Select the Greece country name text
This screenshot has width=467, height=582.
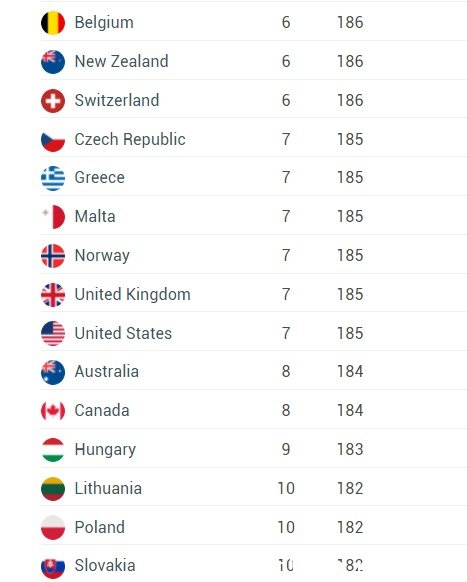[99, 177]
